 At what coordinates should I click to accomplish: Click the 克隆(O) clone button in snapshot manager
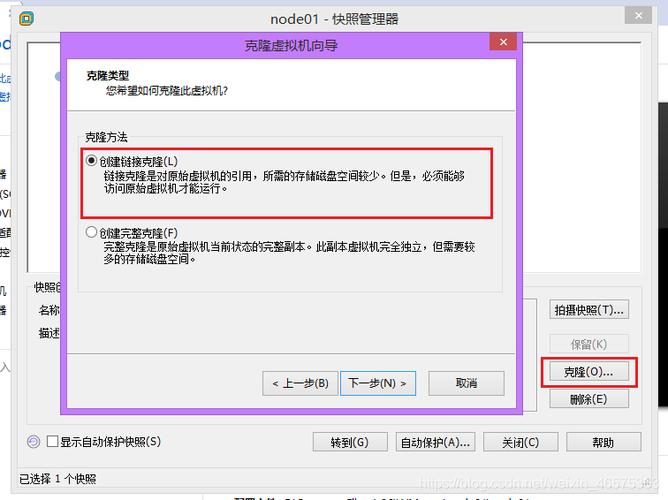589,372
